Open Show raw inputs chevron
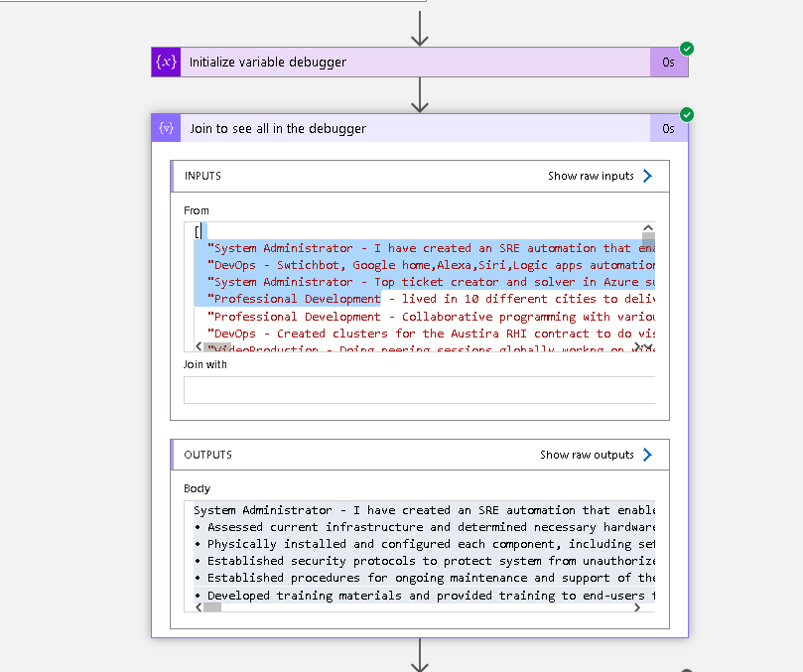 tap(647, 176)
